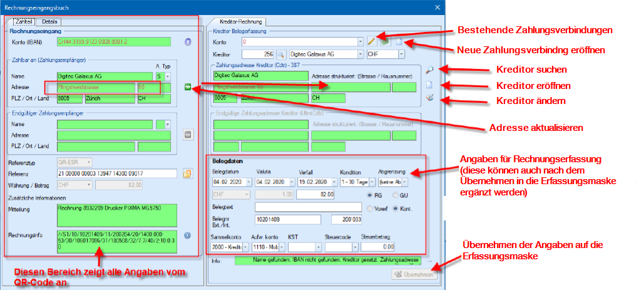Click the IBAN check icon beside Konto (IBAN)
The image size is (644, 290).
pos(188,41)
